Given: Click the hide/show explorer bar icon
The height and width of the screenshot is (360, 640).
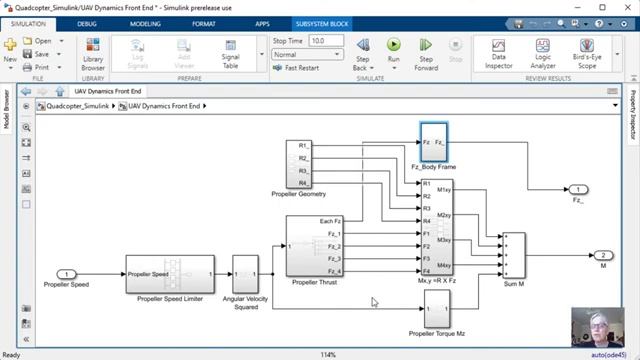Looking at the screenshot, I should [26, 106].
